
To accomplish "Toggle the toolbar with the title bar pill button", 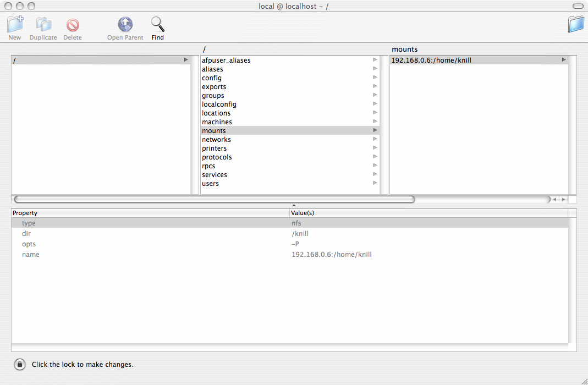I will point(577,6).
